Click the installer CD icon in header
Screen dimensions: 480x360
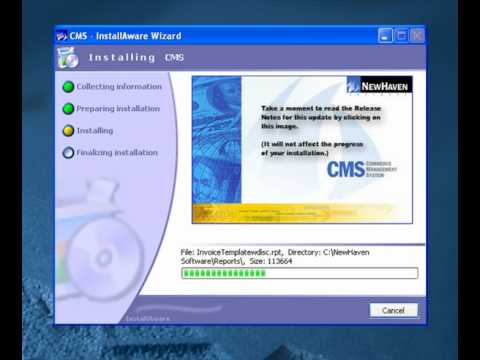point(68,58)
